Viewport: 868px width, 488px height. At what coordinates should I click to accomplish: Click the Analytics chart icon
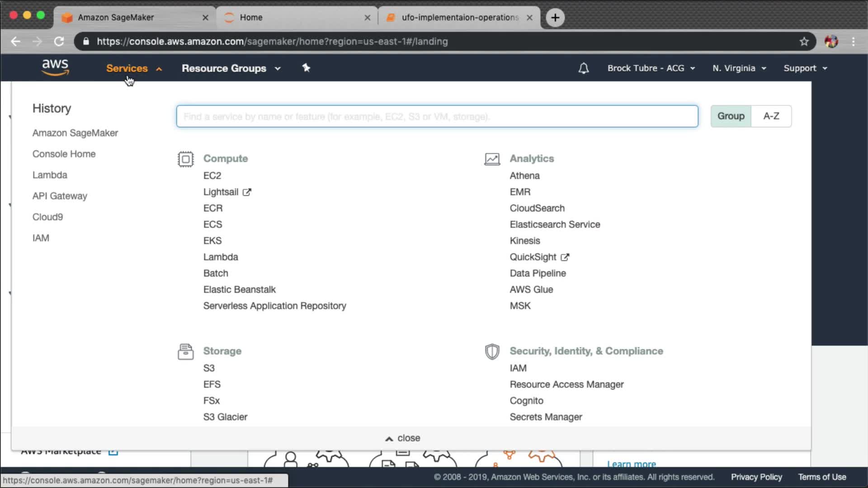pyautogui.click(x=492, y=159)
